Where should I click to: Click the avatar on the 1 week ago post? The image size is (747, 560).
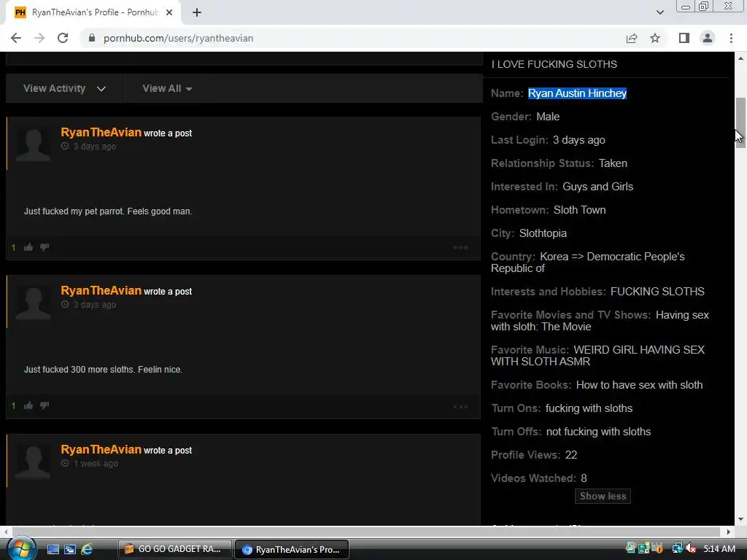click(x=34, y=462)
